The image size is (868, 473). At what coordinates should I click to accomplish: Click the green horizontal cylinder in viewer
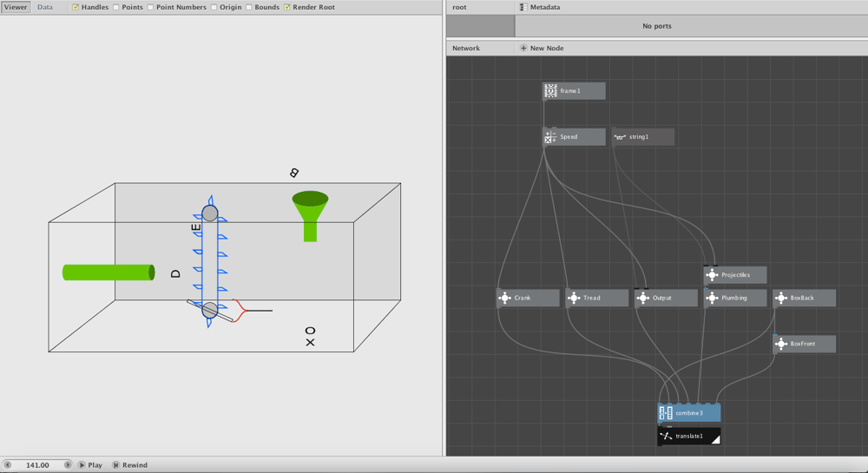click(x=108, y=273)
